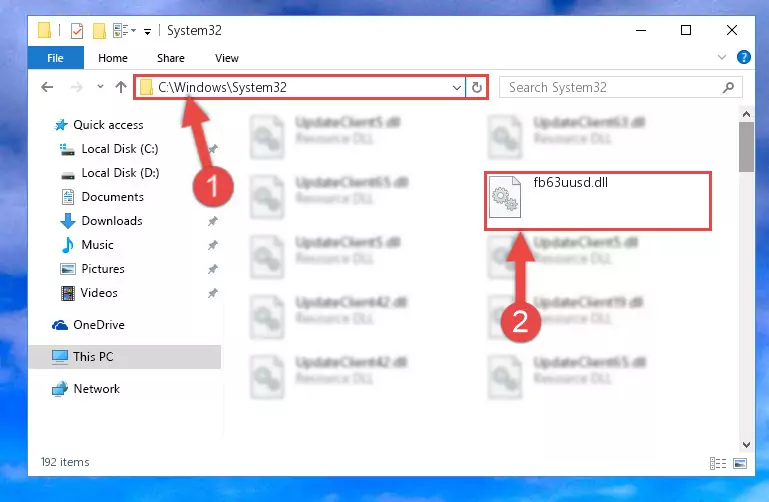Switch to the Share ribbon tab
The width and height of the screenshot is (769, 502).
tap(171, 58)
